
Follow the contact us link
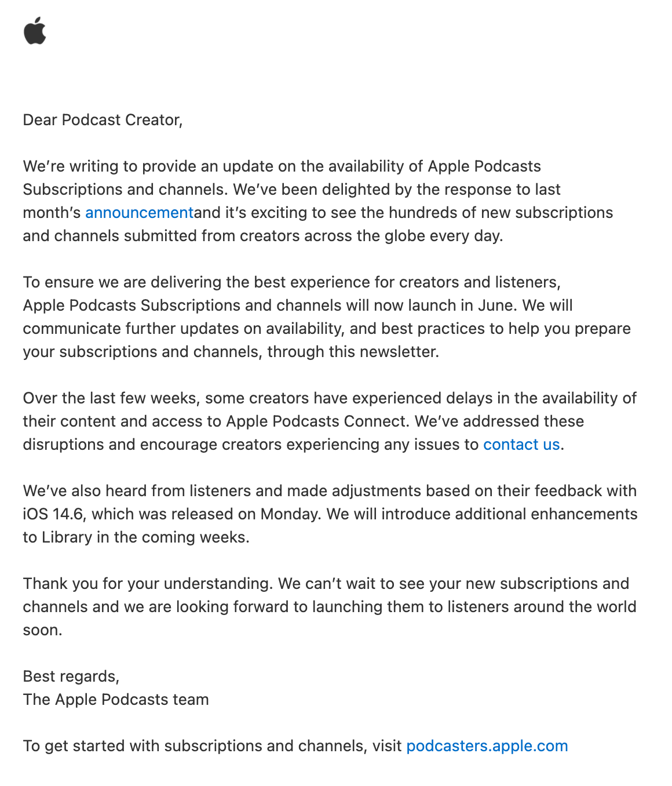coord(521,445)
